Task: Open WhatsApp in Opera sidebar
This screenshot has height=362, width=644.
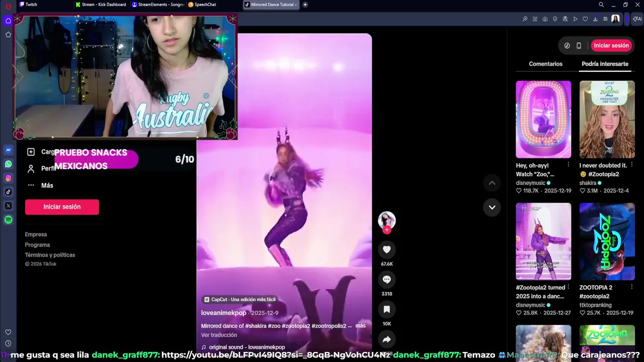Action: coord(8,164)
